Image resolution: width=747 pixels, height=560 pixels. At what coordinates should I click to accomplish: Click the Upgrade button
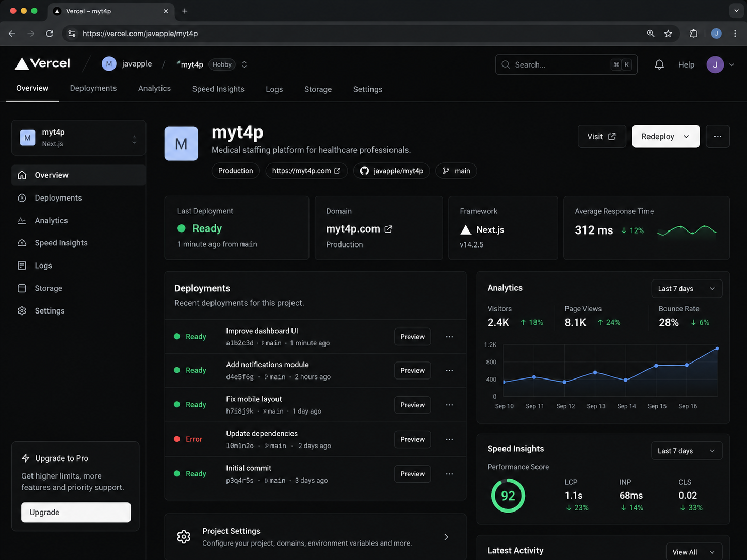[76, 512]
